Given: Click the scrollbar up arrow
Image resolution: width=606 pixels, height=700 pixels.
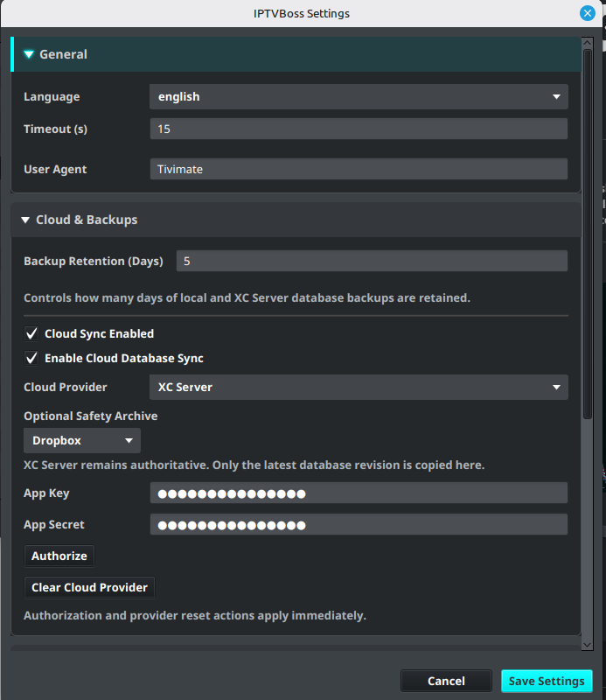Looking at the screenshot, I should [x=588, y=43].
